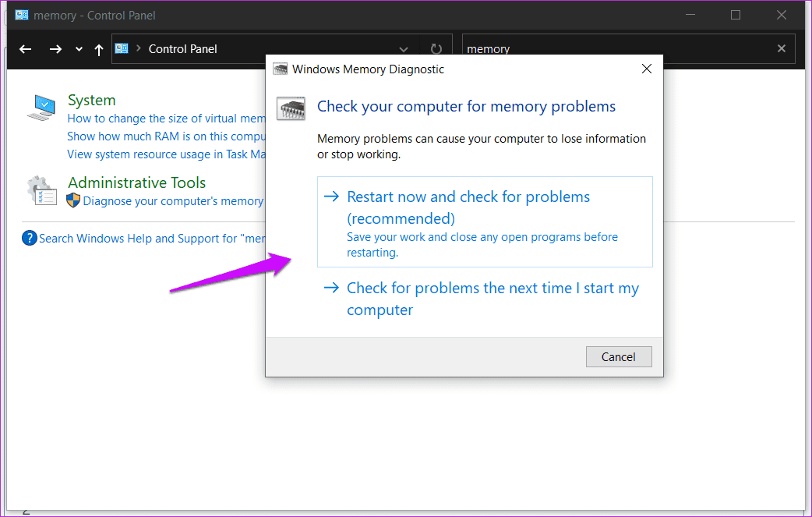The image size is (812, 517).
Task: Click the Control Panel address bar icon
Action: (x=122, y=48)
